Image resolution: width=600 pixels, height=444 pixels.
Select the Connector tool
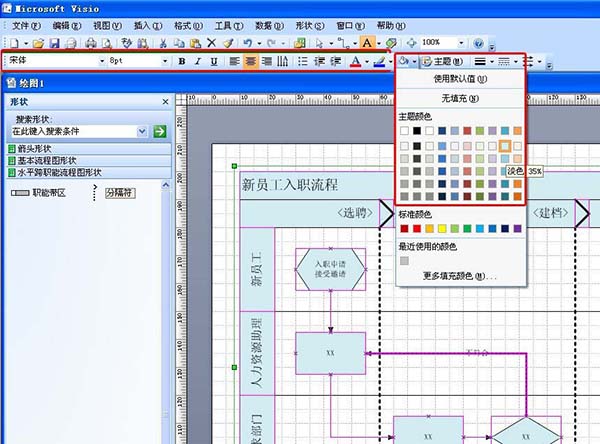tap(344, 44)
